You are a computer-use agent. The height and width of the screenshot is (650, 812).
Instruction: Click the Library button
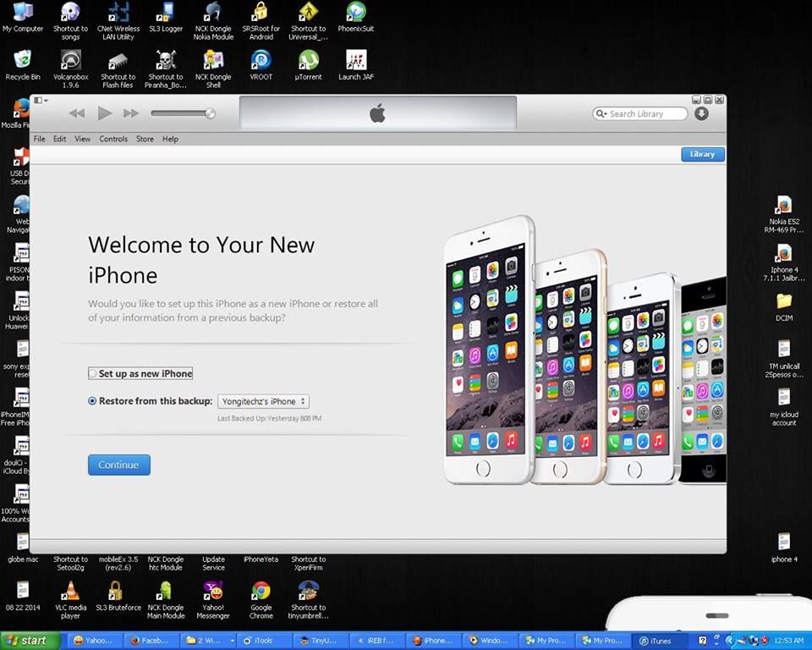click(x=702, y=154)
